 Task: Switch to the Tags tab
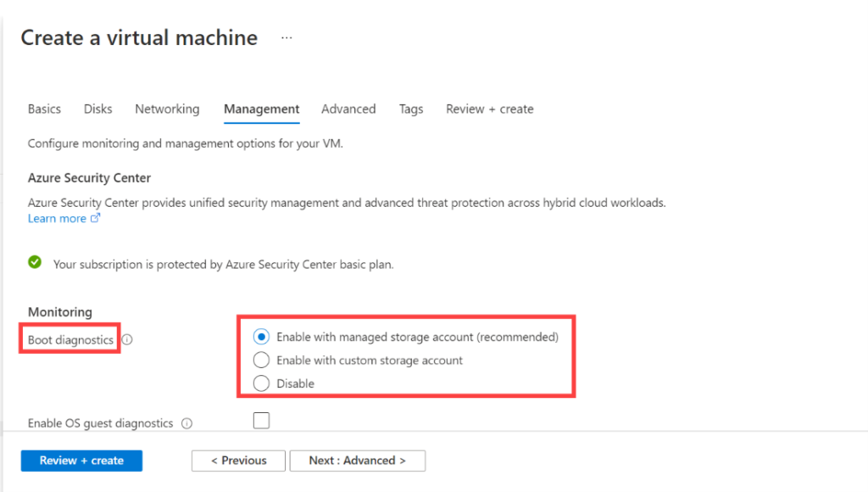411,109
